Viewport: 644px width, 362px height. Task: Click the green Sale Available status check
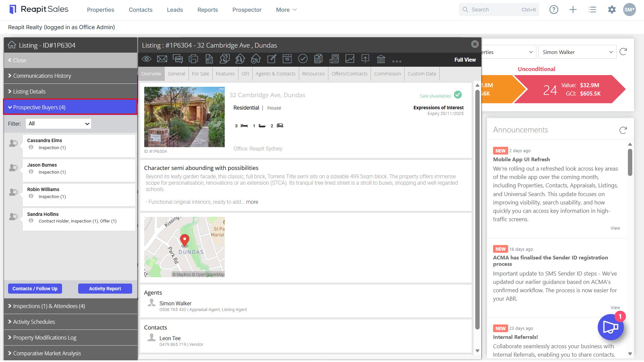tap(458, 95)
